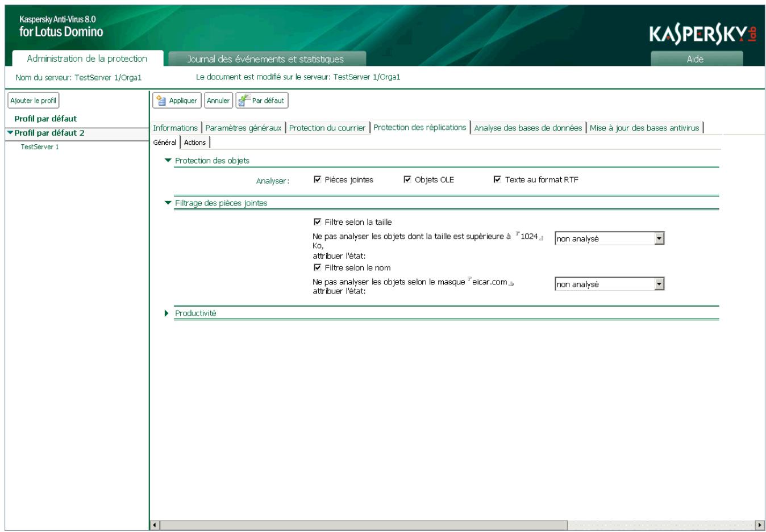Click the Kaspersky Anti-Virus 8.0 for Lotus Domino title

(61, 26)
